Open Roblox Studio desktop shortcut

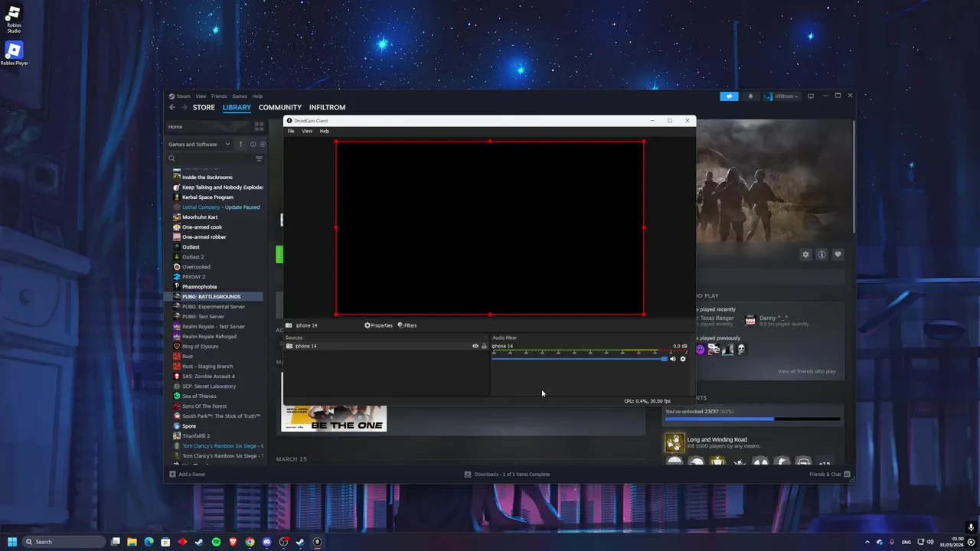click(x=14, y=20)
